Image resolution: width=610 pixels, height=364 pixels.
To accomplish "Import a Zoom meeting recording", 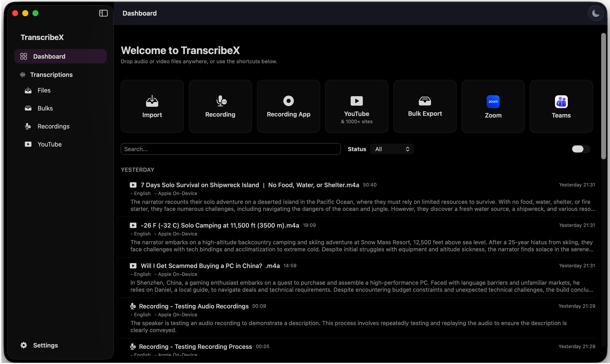I will click(x=493, y=106).
